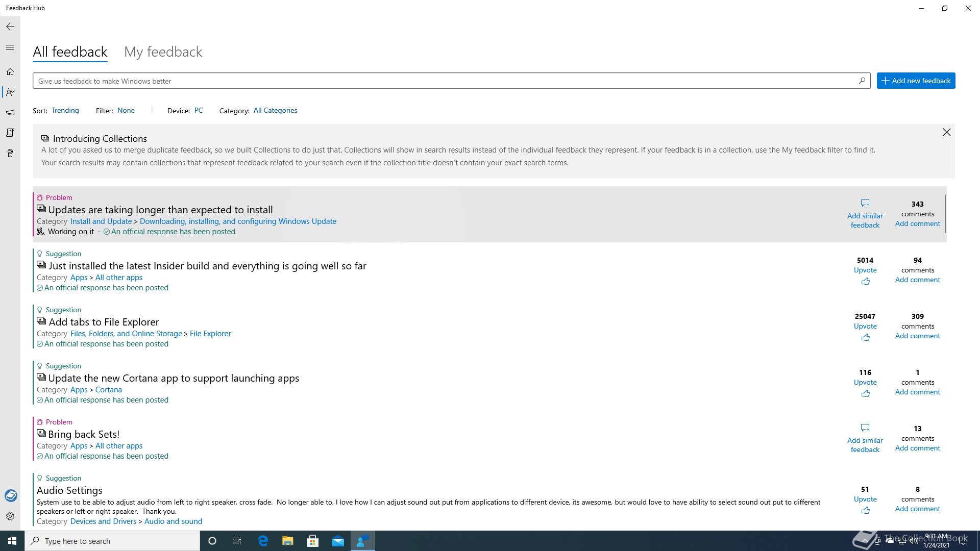The height and width of the screenshot is (551, 980).
Task: Click Add comment for Add tabs to File Explorer
Action: pyautogui.click(x=917, y=336)
